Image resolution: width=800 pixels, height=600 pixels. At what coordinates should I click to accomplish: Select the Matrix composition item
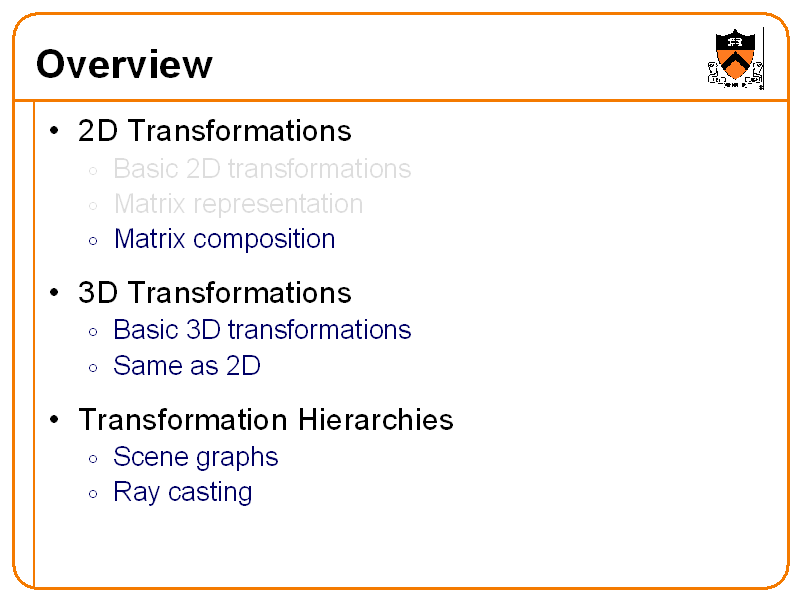point(224,239)
